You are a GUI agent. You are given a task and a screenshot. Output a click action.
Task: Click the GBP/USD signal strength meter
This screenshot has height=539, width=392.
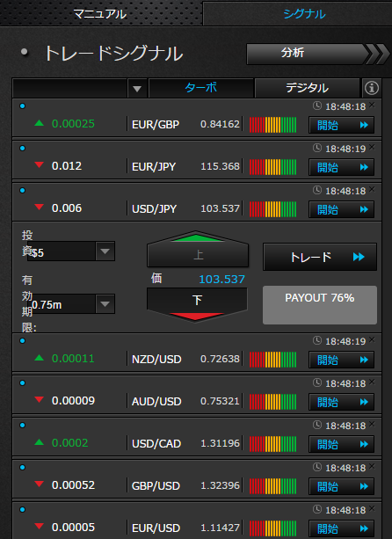point(272,486)
